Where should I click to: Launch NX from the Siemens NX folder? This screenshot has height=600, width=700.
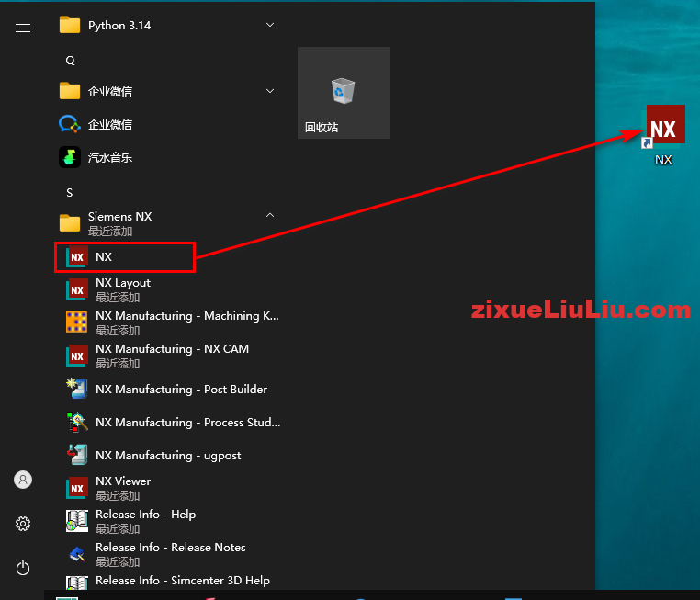click(125, 257)
